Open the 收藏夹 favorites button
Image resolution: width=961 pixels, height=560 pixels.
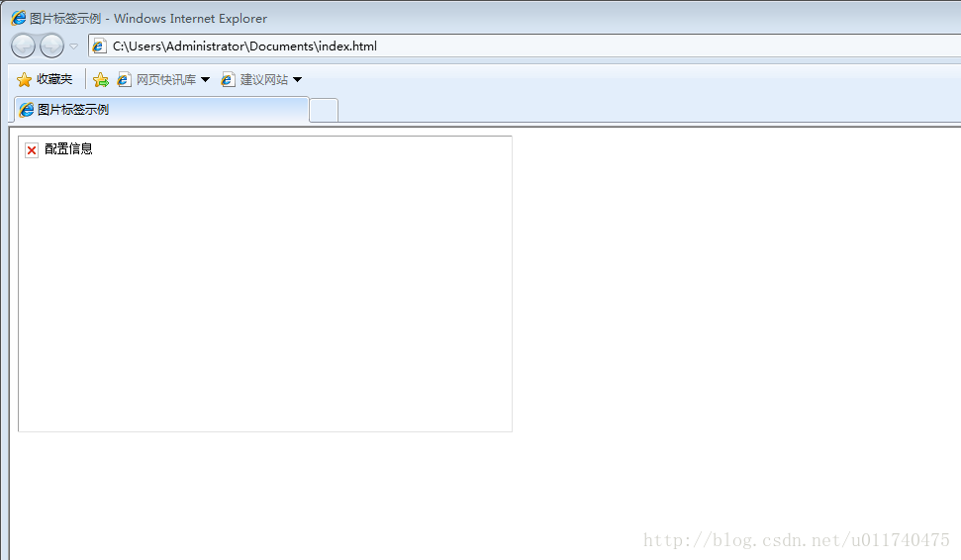pyautogui.click(x=45, y=79)
